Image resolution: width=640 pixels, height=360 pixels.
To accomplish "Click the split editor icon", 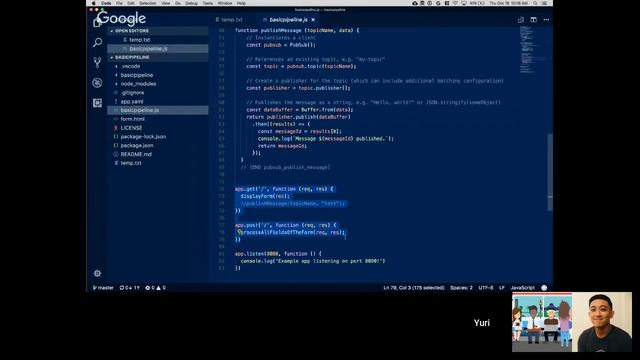I will (x=533, y=20).
